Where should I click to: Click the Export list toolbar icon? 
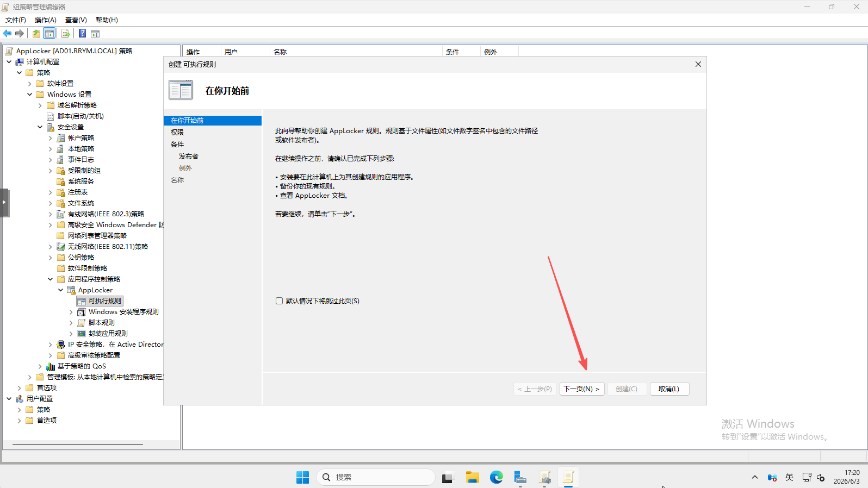tap(66, 34)
